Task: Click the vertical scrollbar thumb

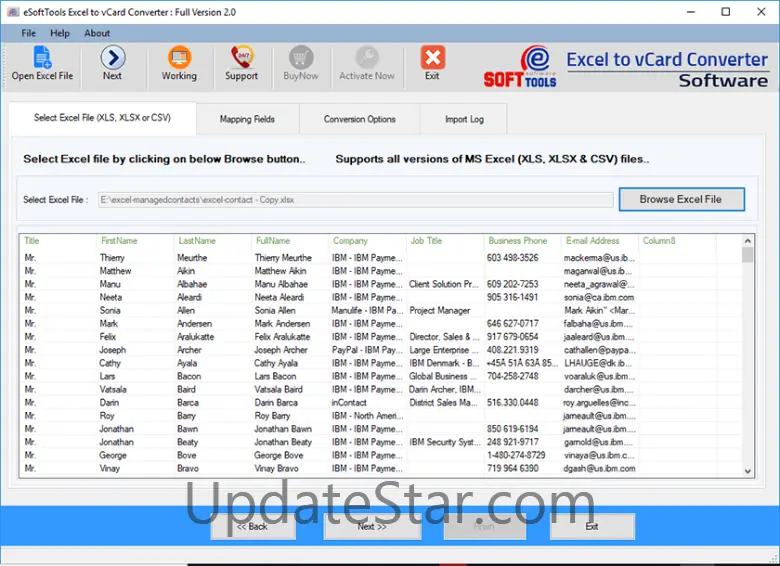Action: (x=747, y=255)
